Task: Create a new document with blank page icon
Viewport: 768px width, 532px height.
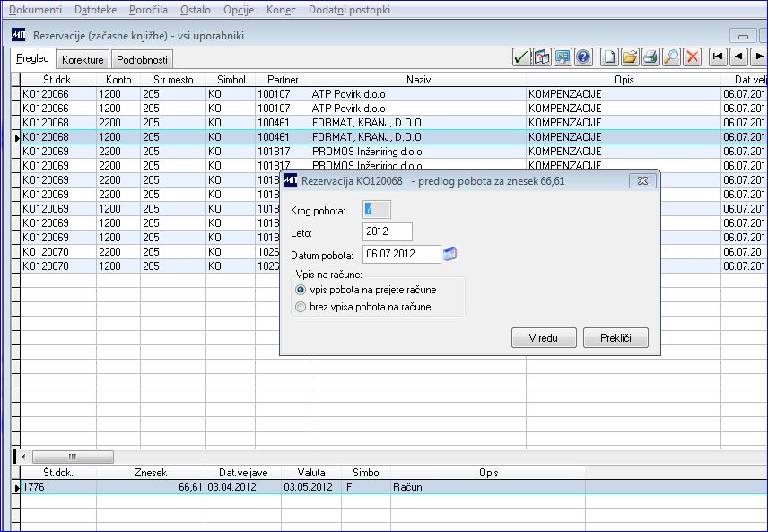Action: (x=609, y=57)
